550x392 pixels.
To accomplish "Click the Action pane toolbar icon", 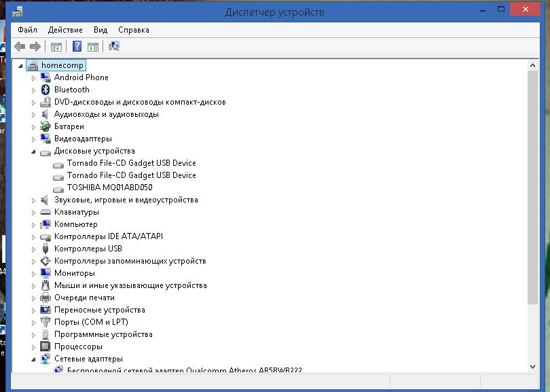I will pyautogui.click(x=93, y=46).
